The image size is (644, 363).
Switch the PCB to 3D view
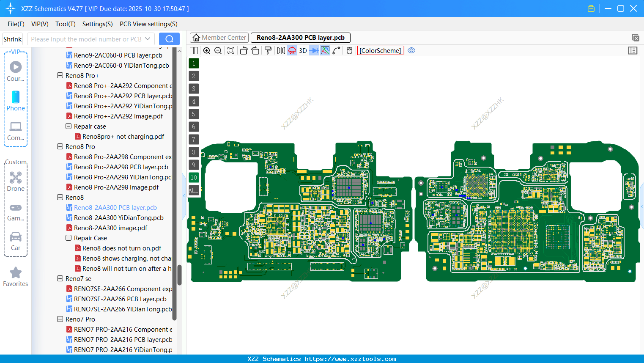point(303,50)
